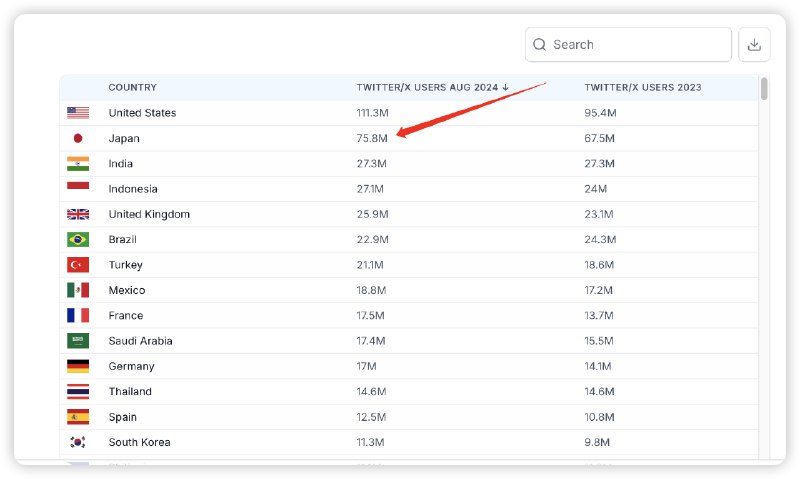Click the United Kingdom flag icon
Image resolution: width=800 pixels, height=479 pixels.
[78, 214]
